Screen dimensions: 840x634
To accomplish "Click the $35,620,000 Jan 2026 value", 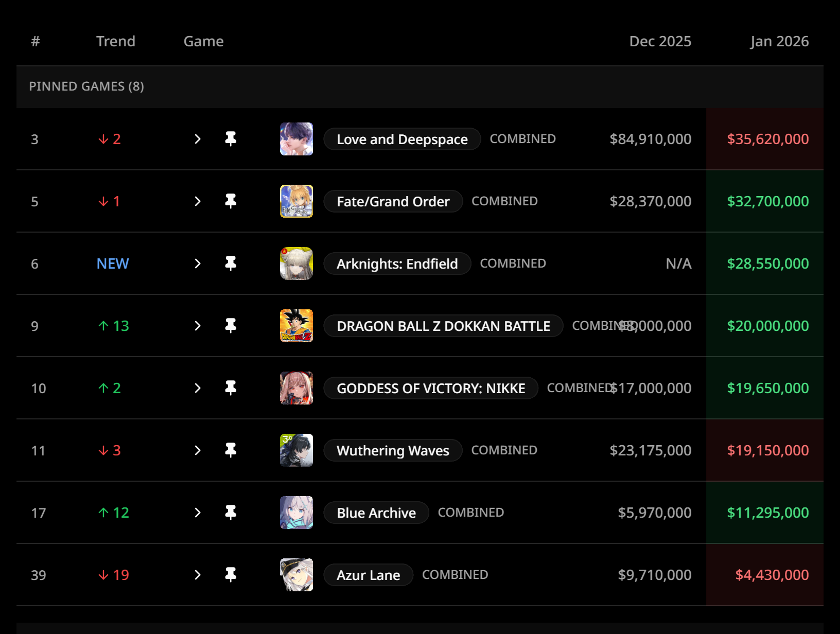I will (x=768, y=139).
